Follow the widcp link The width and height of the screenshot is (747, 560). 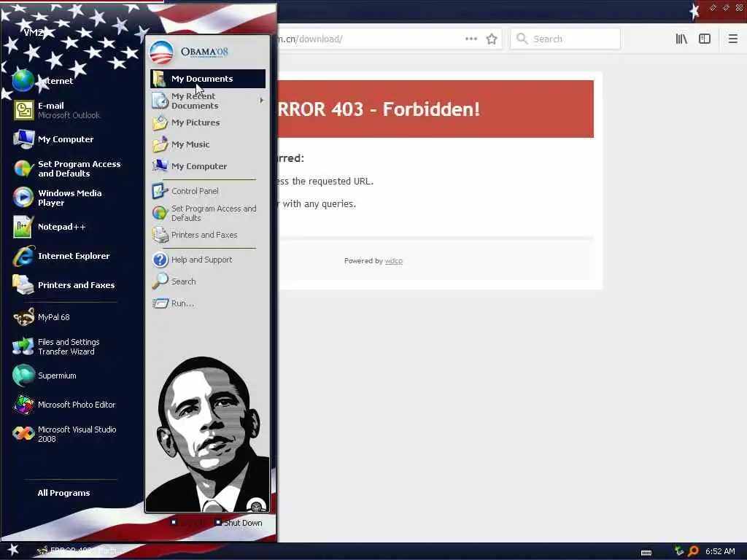(393, 261)
